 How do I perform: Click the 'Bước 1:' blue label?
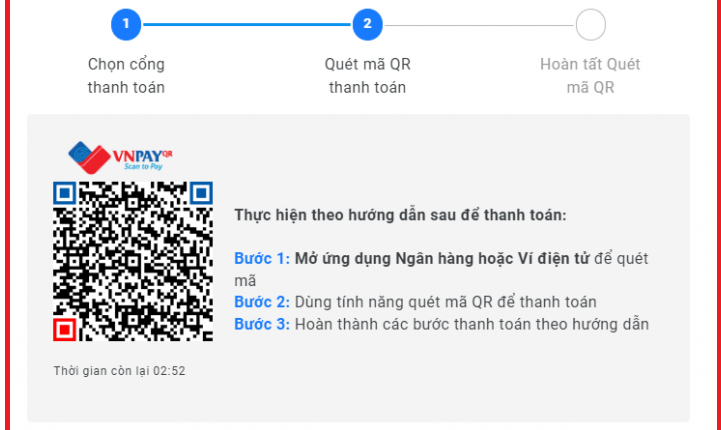click(x=262, y=259)
